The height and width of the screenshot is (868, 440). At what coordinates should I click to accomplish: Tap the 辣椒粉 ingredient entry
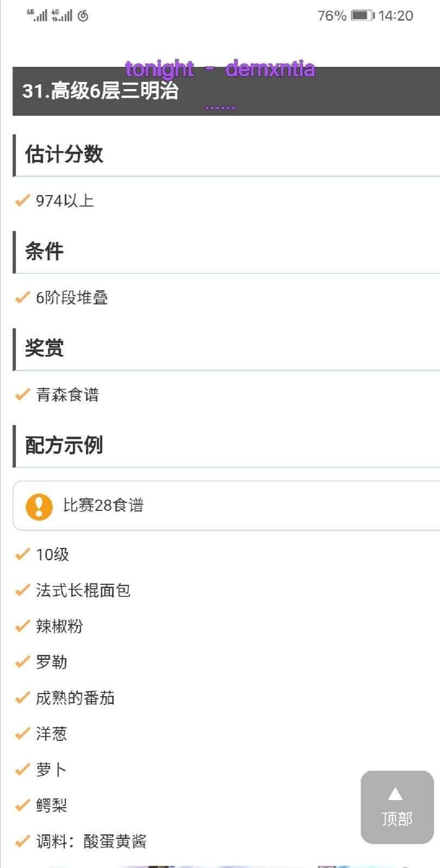(59, 626)
